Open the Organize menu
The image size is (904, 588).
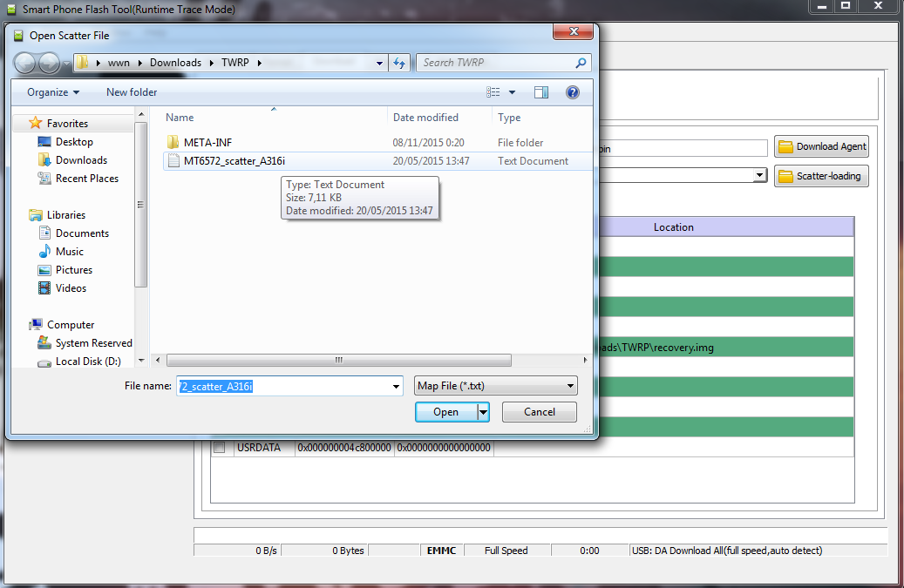coord(53,92)
